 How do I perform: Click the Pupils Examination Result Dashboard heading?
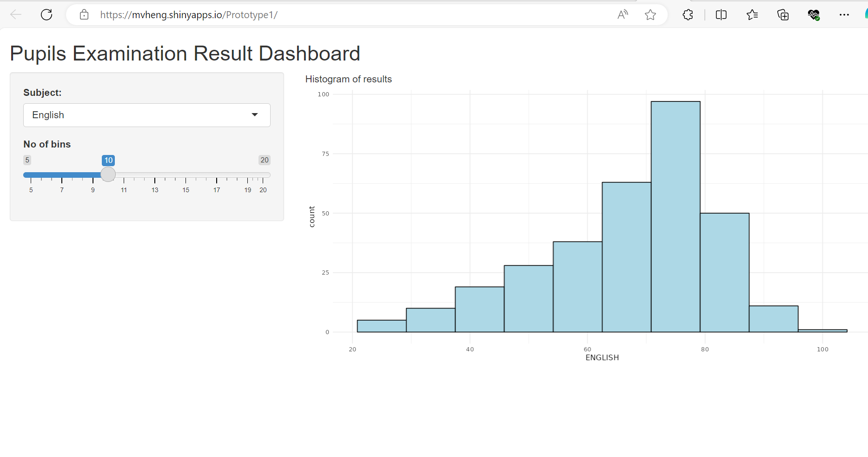[x=185, y=54]
